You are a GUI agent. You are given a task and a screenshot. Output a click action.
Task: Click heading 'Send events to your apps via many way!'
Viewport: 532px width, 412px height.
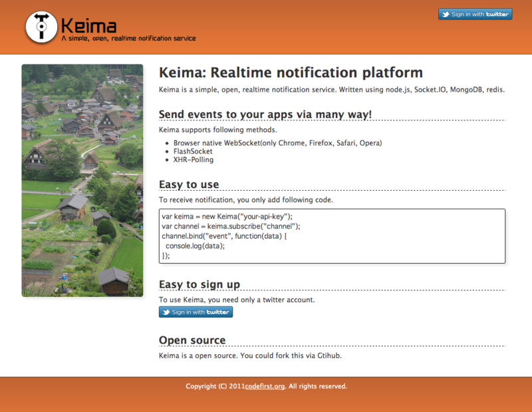coord(265,114)
